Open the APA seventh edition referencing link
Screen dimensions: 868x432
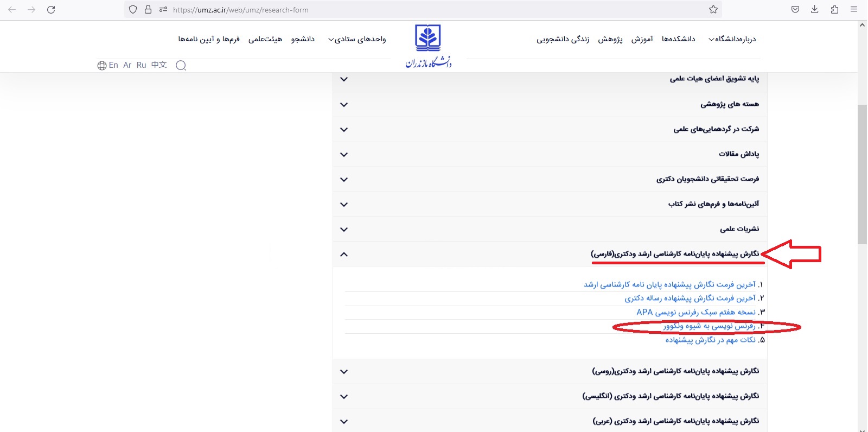click(x=696, y=312)
